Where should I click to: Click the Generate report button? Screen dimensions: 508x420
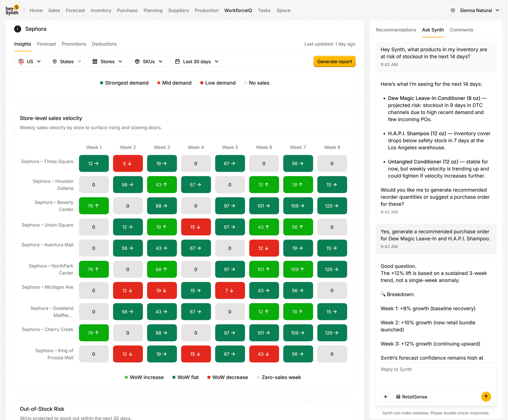pos(334,61)
